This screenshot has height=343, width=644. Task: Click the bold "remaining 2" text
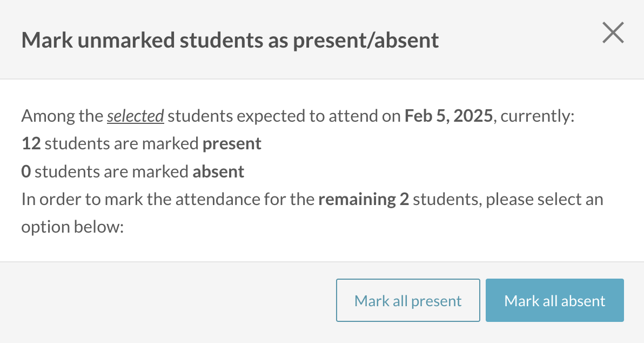(x=364, y=200)
